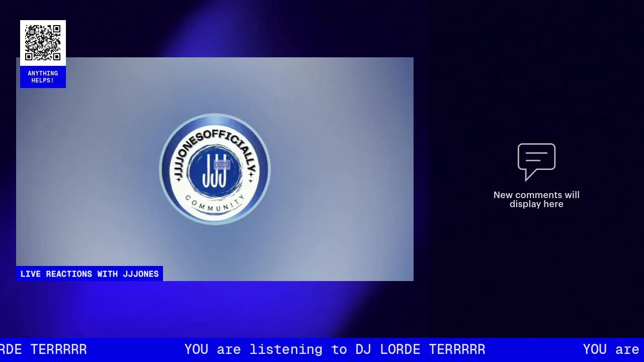Click the ANYTHING HELPS! label
This screenshot has width=644, height=362.
point(43,77)
